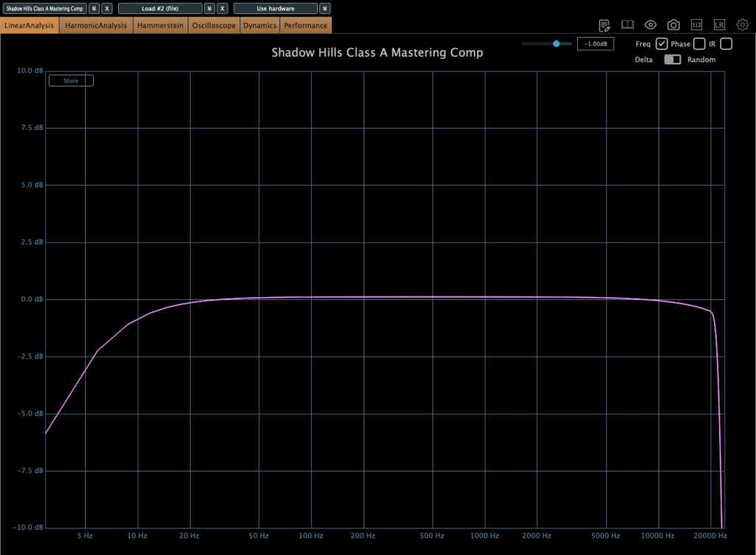Open the Load #2 (file) selector
This screenshot has width=756, height=555.
[160, 8]
